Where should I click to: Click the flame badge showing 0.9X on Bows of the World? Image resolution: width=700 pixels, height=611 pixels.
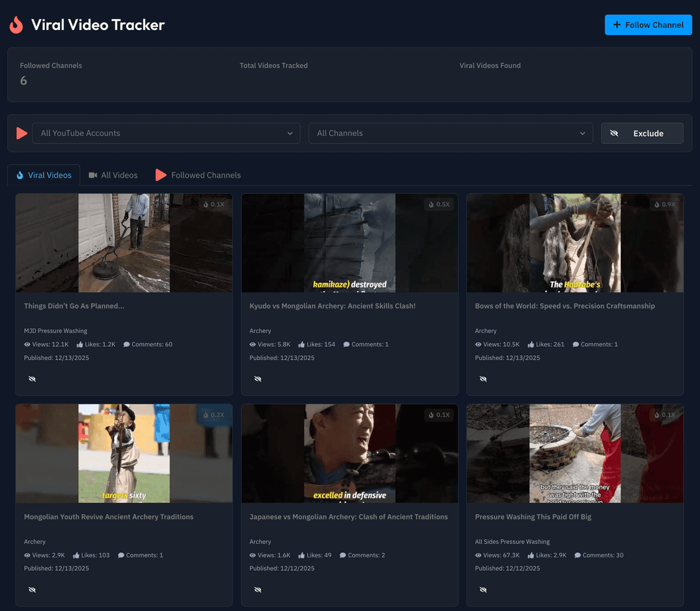(664, 204)
